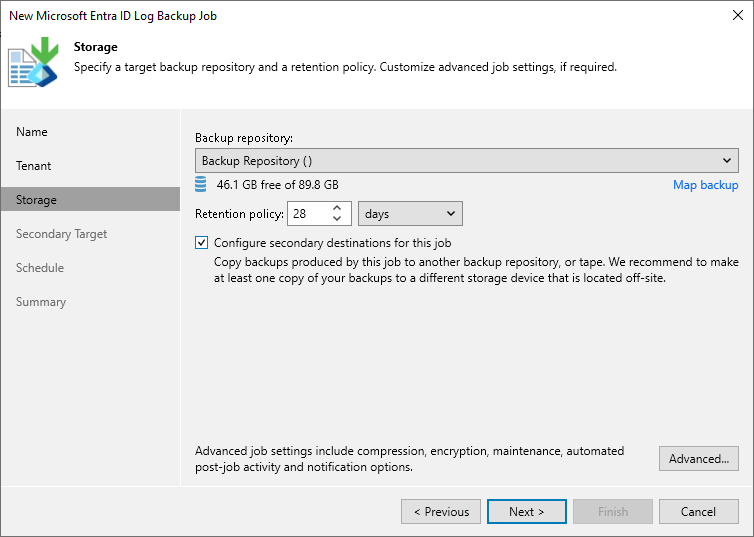Go to the Schedule wizard step
Screen dimensions: 754x537
(x=40, y=268)
